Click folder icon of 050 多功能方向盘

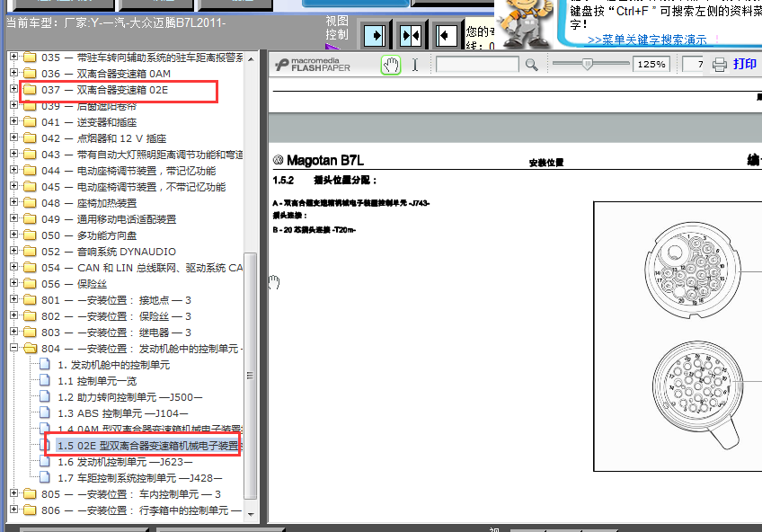point(31,235)
